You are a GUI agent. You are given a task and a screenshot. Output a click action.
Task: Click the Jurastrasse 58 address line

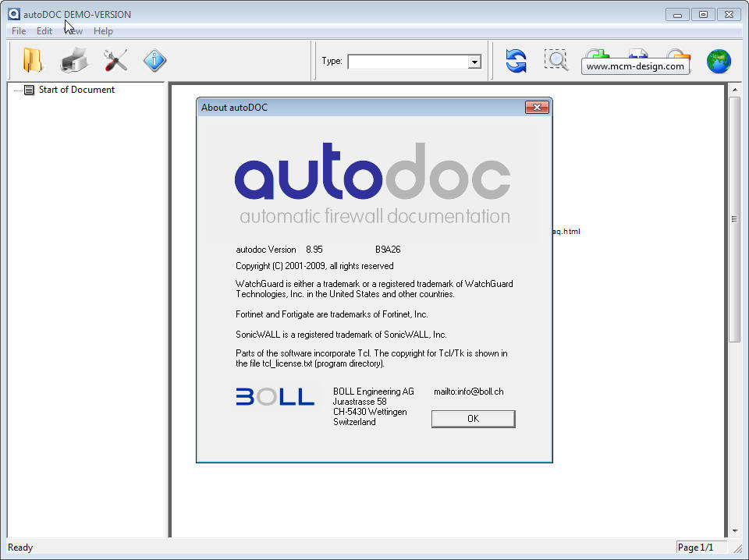click(360, 402)
